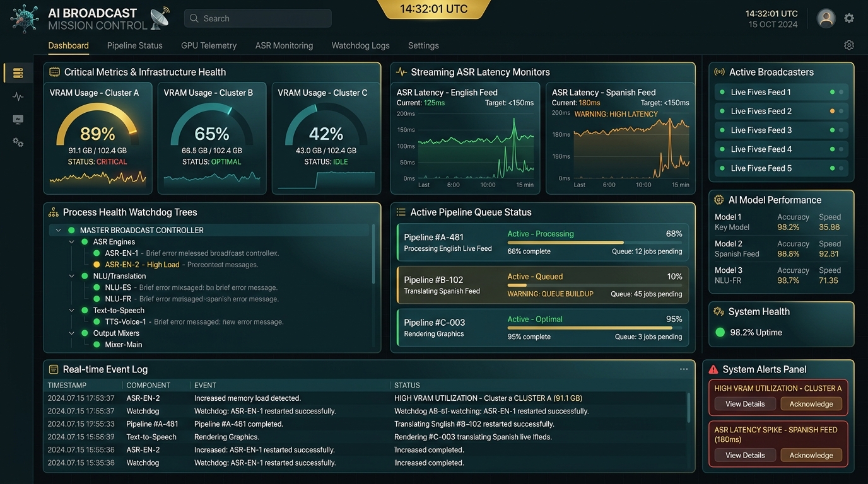Click the magnifier icon in search box
This screenshot has height=484, width=868.
[x=194, y=18]
